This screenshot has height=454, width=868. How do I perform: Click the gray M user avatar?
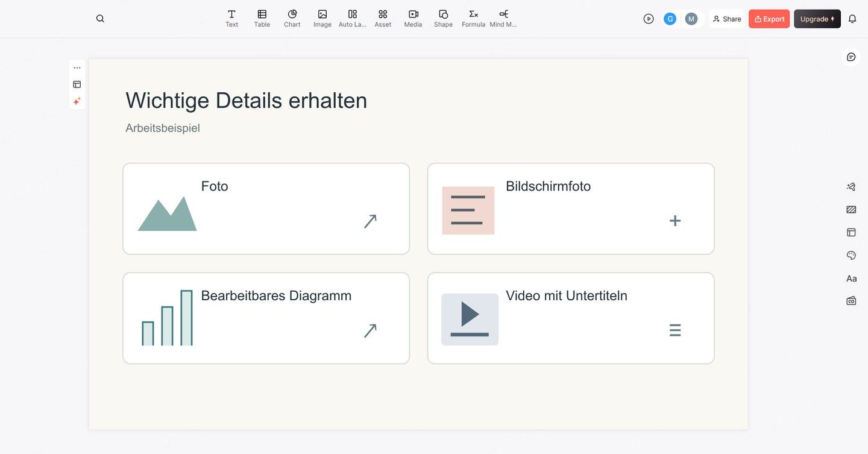tap(691, 19)
